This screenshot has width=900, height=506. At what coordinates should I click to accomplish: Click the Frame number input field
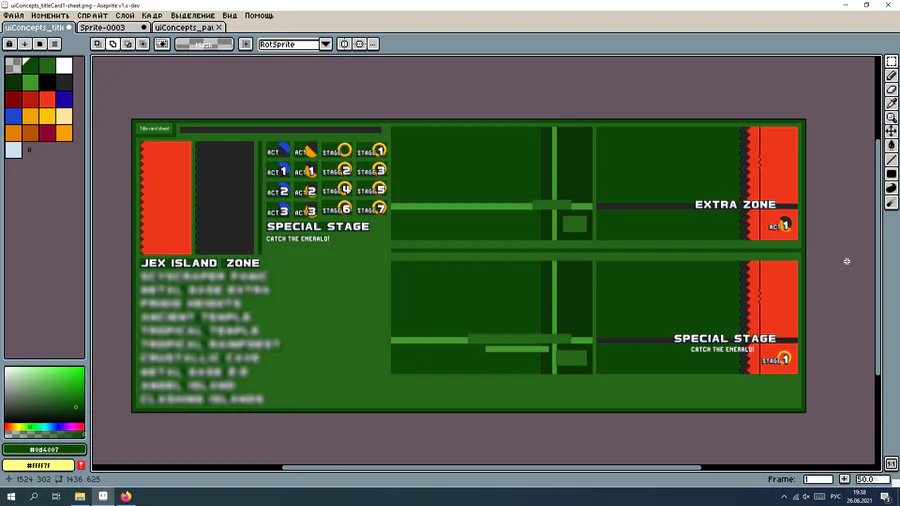(x=818, y=479)
